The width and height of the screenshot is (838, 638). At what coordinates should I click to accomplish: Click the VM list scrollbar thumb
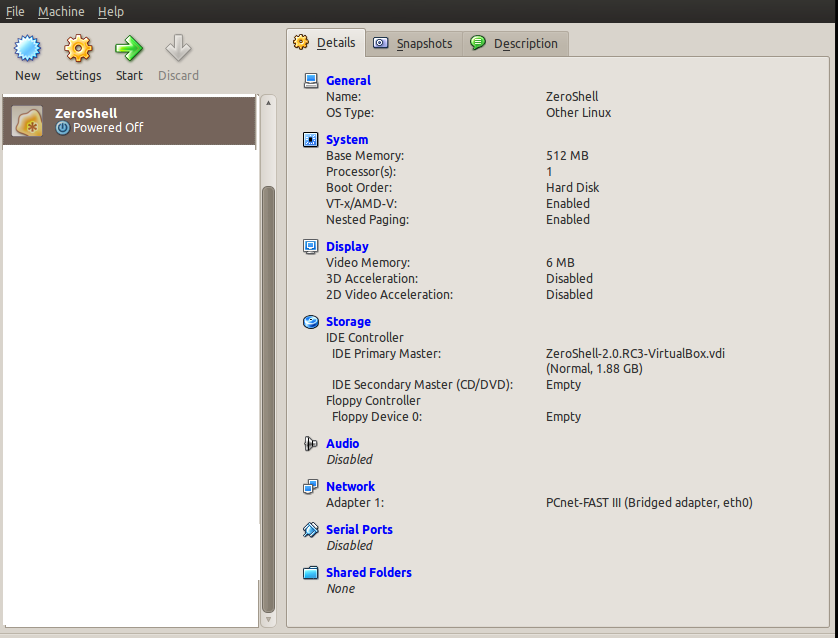pyautogui.click(x=268, y=399)
